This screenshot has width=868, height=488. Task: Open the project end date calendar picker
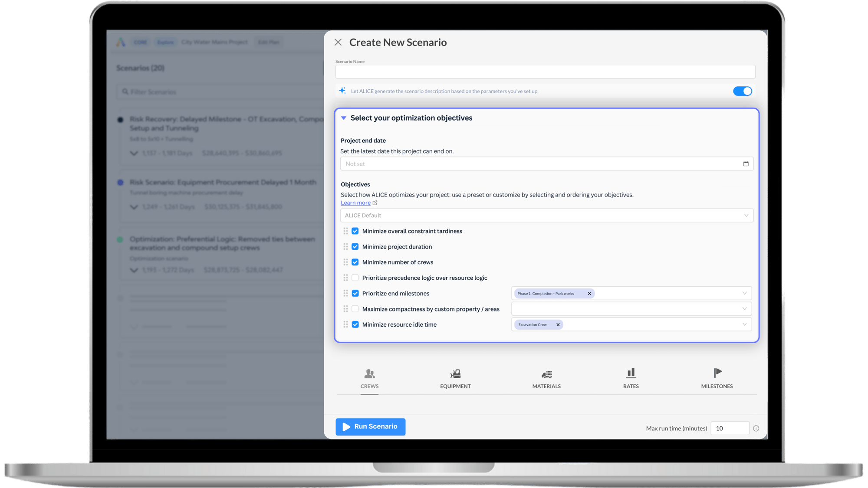pyautogui.click(x=746, y=164)
